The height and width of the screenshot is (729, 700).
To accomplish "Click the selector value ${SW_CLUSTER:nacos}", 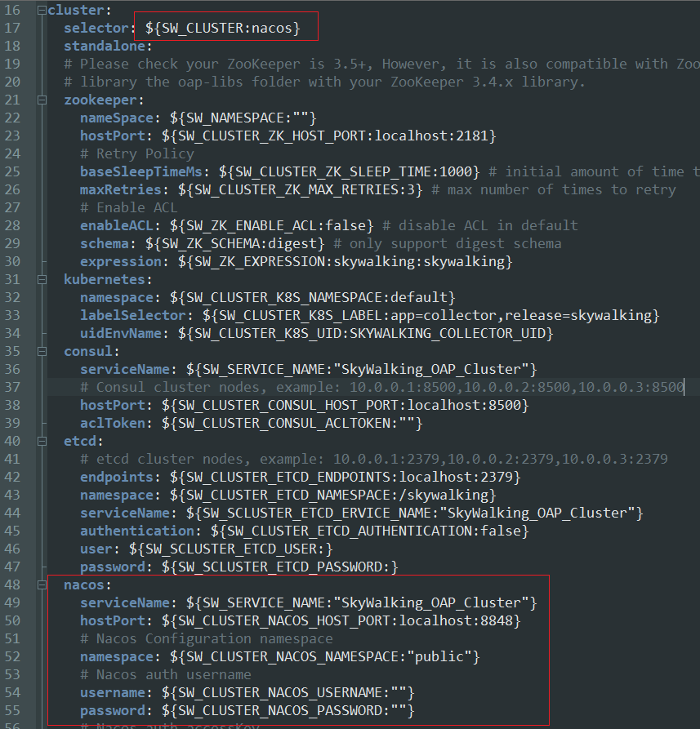I will pyautogui.click(x=223, y=29).
